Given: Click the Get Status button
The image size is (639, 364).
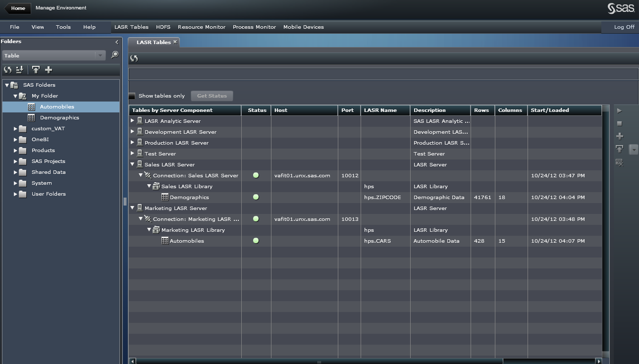Looking at the screenshot, I should tap(212, 96).
